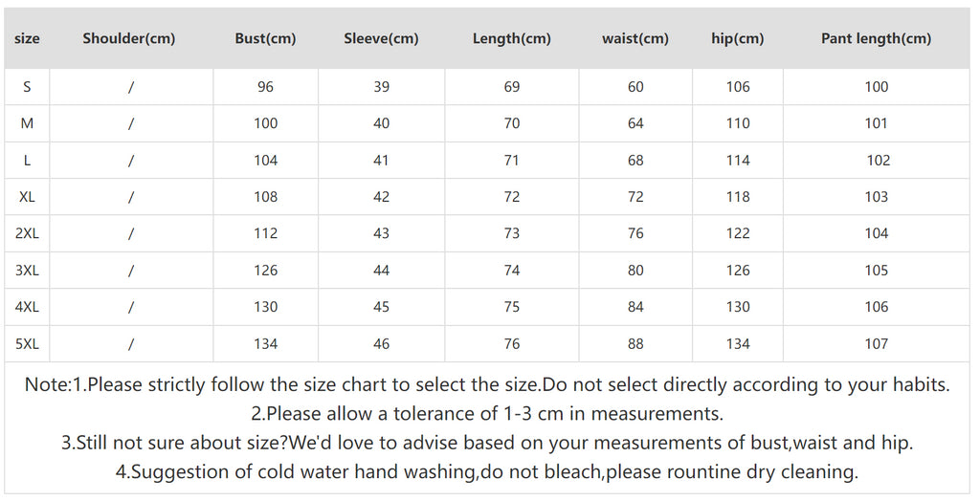Select the Length(cm) column header
Screen dimensions: 980x501
pyautogui.click(x=511, y=39)
